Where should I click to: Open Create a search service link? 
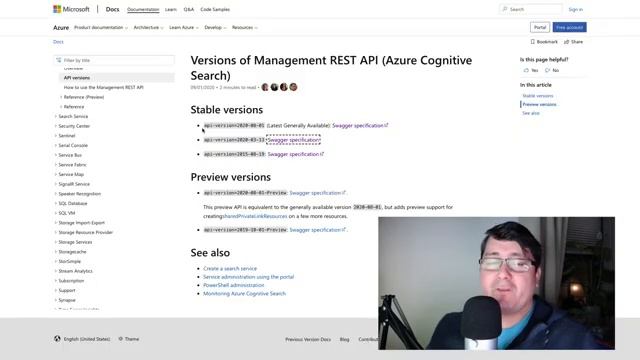tap(230, 268)
